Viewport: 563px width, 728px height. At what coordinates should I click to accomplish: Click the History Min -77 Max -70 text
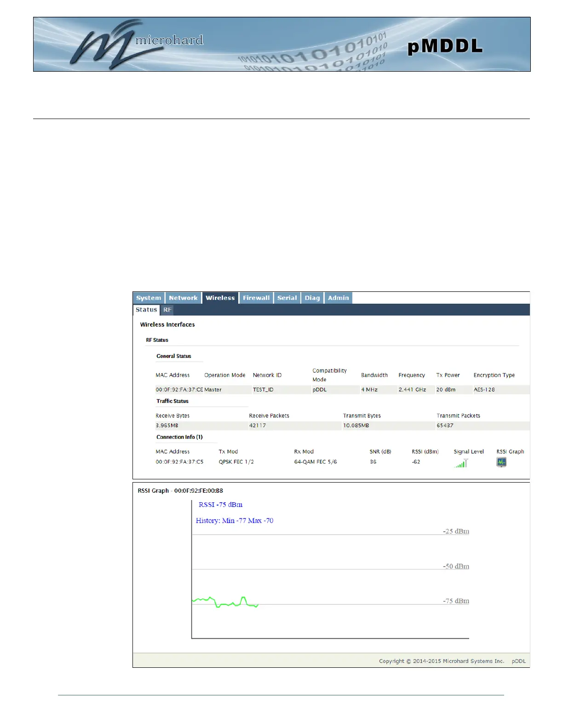[x=235, y=521]
